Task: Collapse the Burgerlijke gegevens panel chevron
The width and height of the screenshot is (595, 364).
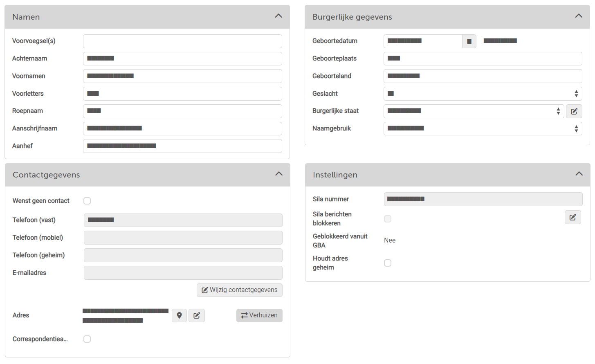Action: 579,16
